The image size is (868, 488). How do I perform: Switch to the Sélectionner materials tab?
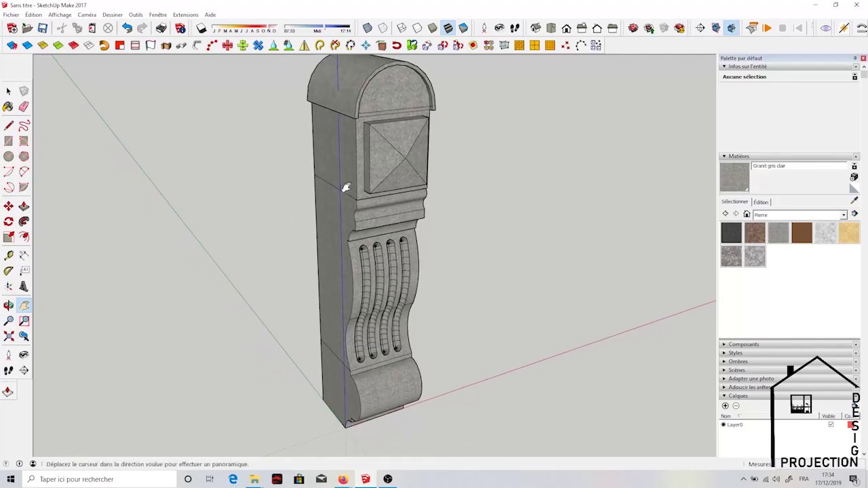click(734, 202)
